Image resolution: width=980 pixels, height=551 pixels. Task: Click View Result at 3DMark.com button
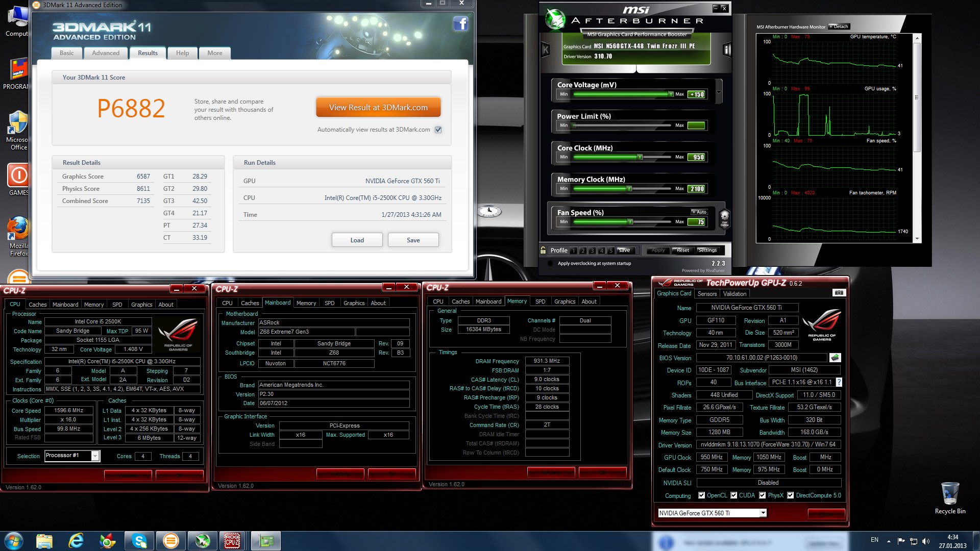point(378,108)
